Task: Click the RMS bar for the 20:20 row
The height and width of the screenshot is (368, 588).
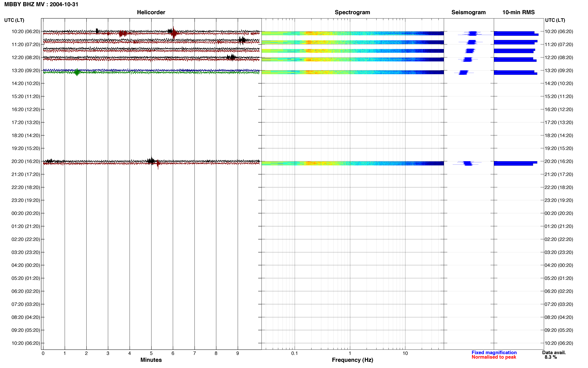Action: click(515, 163)
